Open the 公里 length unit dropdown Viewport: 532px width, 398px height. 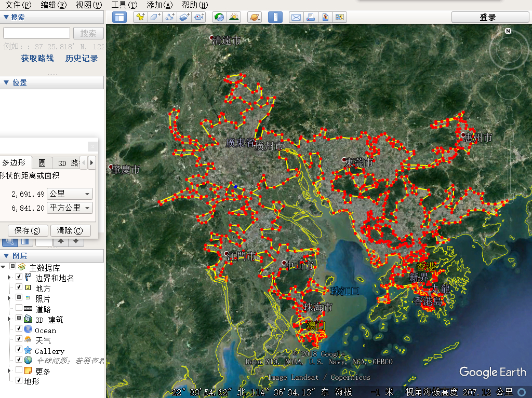[70, 194]
